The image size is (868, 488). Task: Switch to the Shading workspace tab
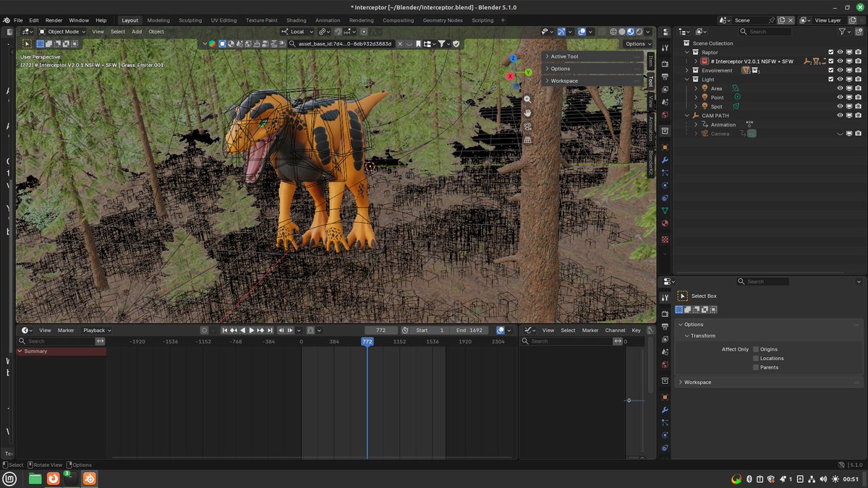pos(296,20)
